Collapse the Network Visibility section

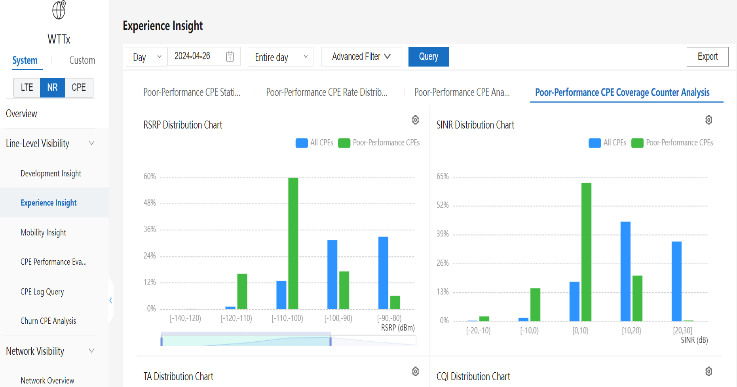click(x=92, y=351)
